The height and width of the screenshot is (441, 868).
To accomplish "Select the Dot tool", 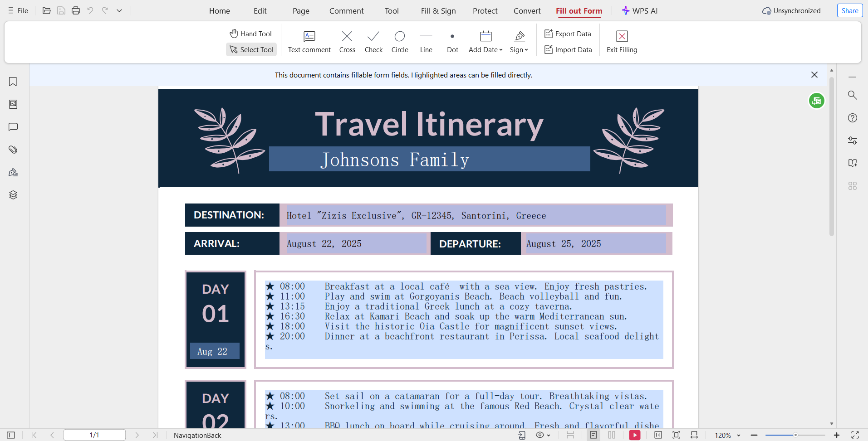I will (452, 42).
